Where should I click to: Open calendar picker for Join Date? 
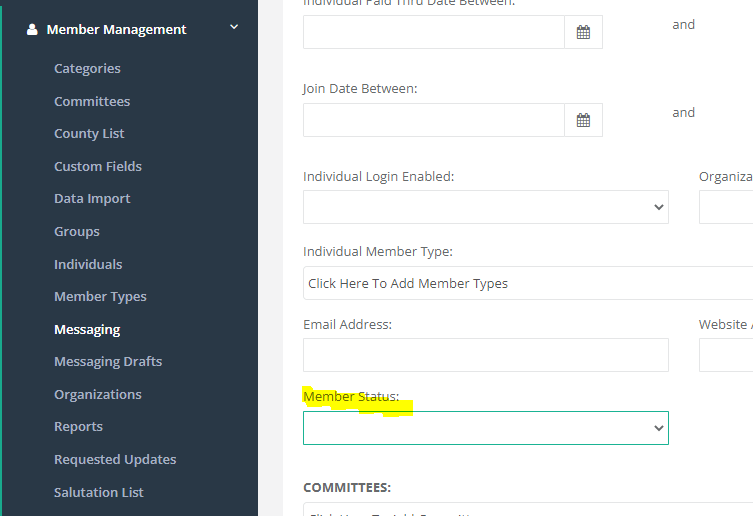tap(583, 120)
